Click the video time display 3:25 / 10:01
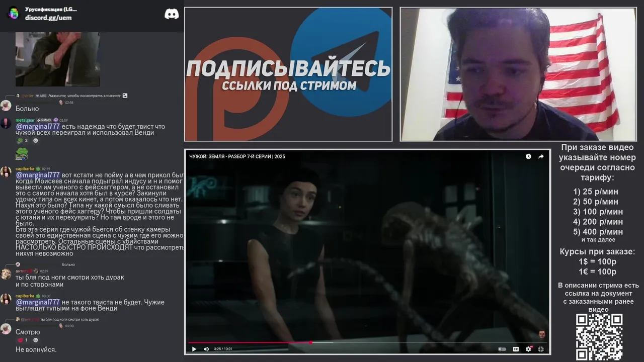The height and width of the screenshot is (362, 644). pyautogui.click(x=223, y=349)
